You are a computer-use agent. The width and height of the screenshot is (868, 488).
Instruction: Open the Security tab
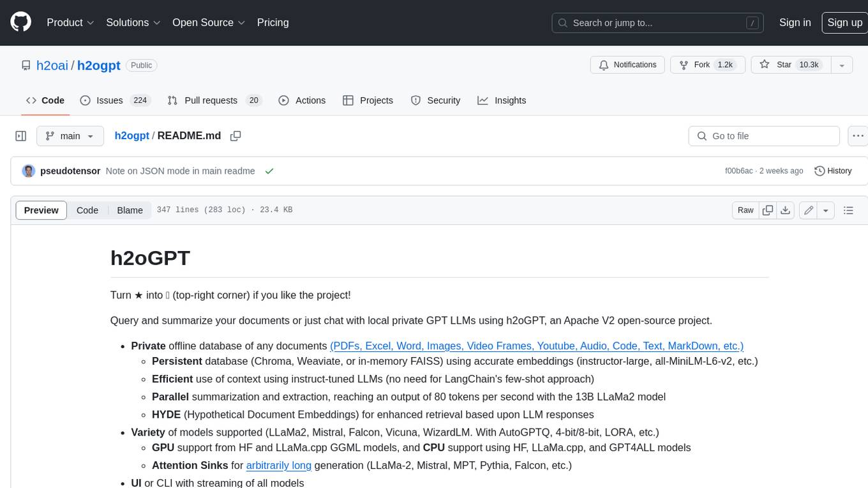coord(435,100)
